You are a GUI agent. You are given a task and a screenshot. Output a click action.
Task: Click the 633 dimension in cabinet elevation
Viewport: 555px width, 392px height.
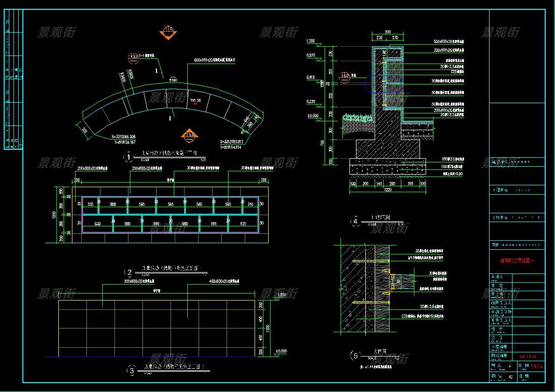coord(97,224)
